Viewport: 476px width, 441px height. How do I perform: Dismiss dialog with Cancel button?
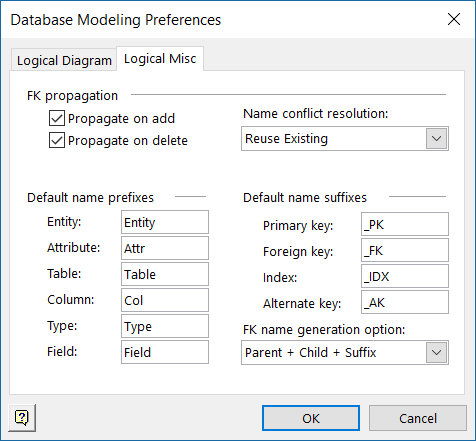pos(418,418)
